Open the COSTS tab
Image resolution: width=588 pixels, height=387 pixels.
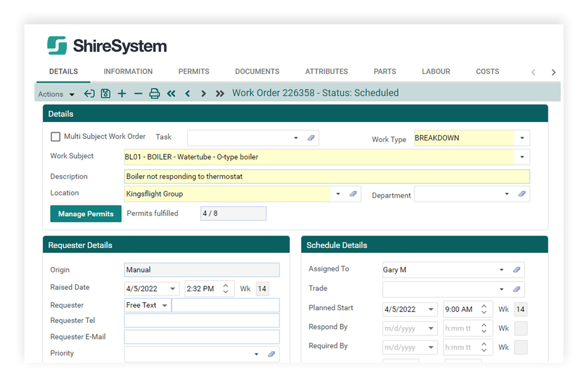(488, 72)
